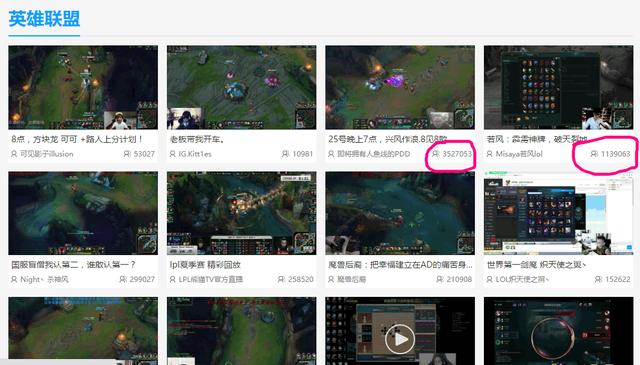This screenshot has width=640, height=365.
Task: Play the video with circular play button
Action: tap(400, 339)
